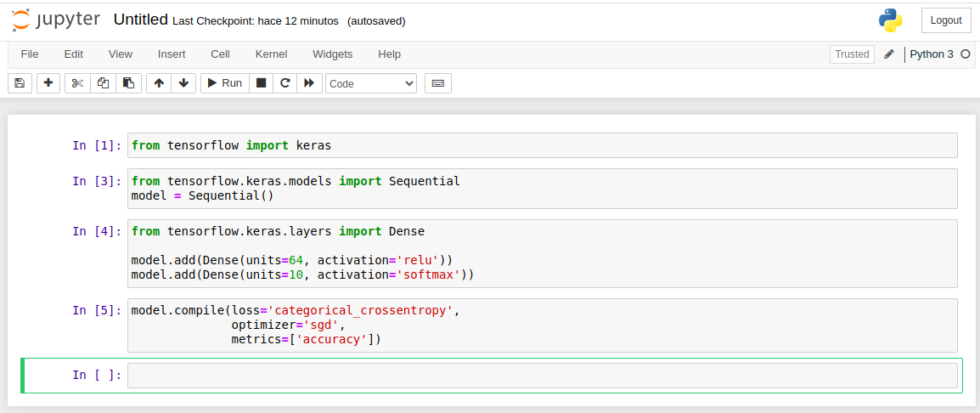This screenshot has height=413, width=980.
Task: Cut selected cells with scissors icon
Action: point(77,83)
